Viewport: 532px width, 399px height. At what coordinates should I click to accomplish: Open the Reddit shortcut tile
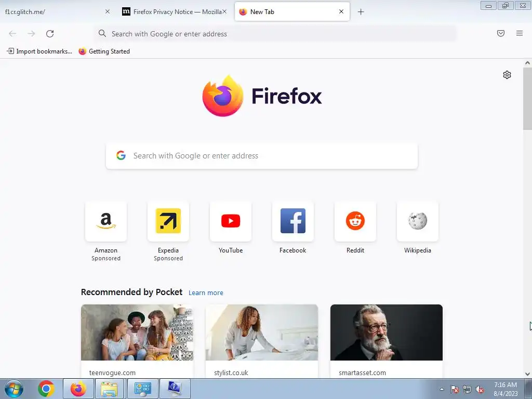click(x=355, y=221)
